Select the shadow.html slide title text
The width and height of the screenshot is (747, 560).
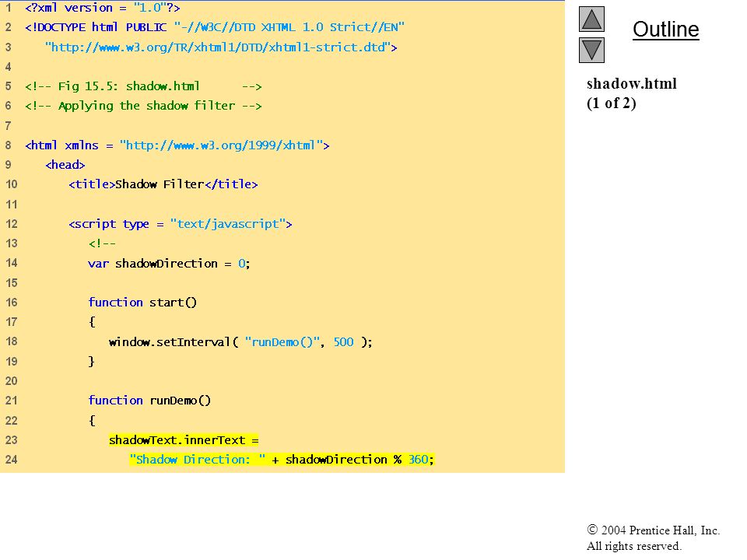(x=631, y=84)
